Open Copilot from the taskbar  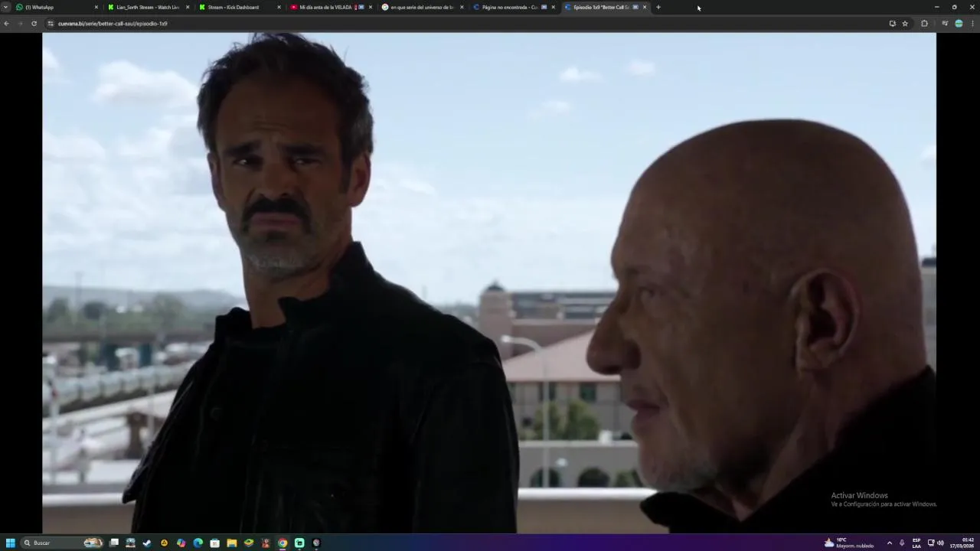tap(181, 543)
